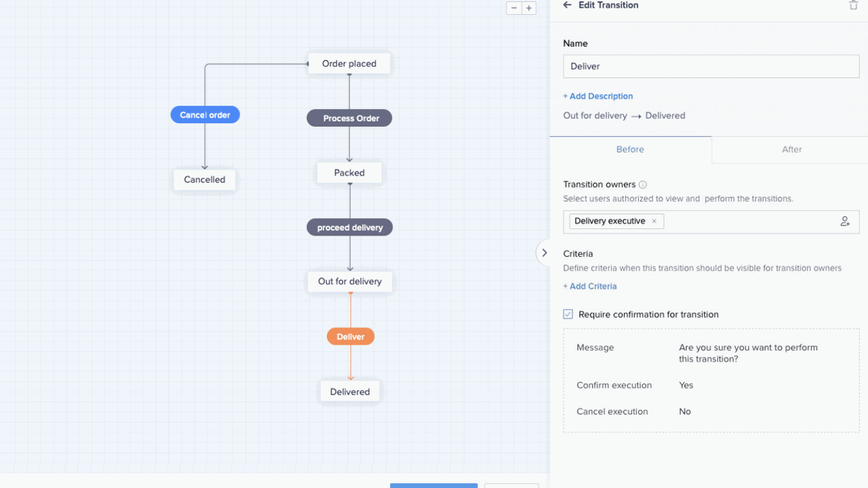Viewport: 868px width, 488px height.
Task: Collapse the side panel with chevron arrow
Action: [544, 253]
